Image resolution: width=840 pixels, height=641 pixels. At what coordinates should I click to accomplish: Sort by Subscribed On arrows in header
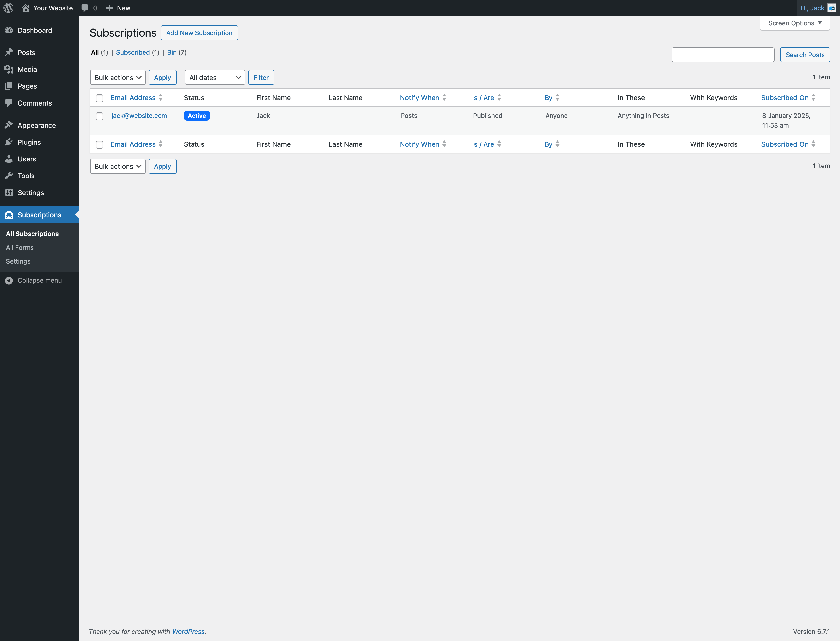click(814, 98)
